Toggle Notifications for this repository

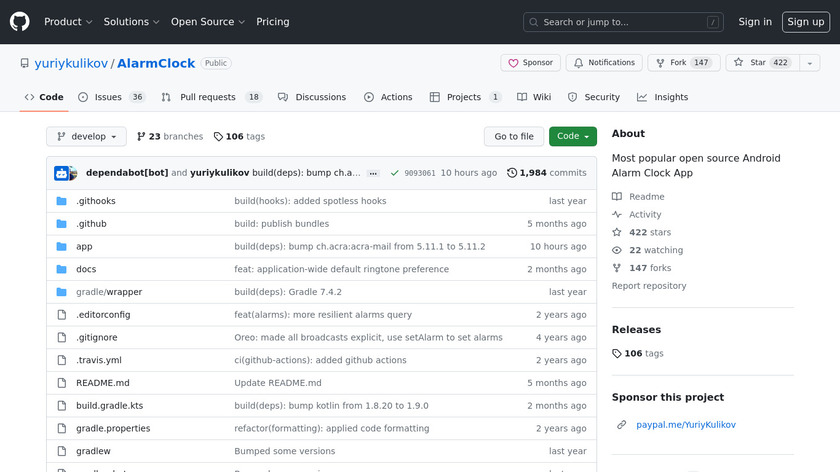click(x=603, y=63)
